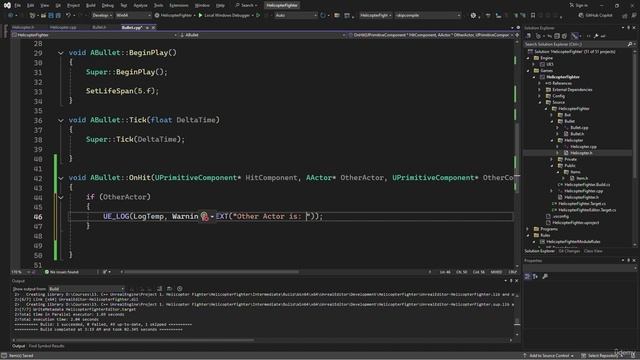The width and height of the screenshot is (640, 360).
Task: Click the Categorized view icon in Properties panel
Action: (x=527, y=276)
